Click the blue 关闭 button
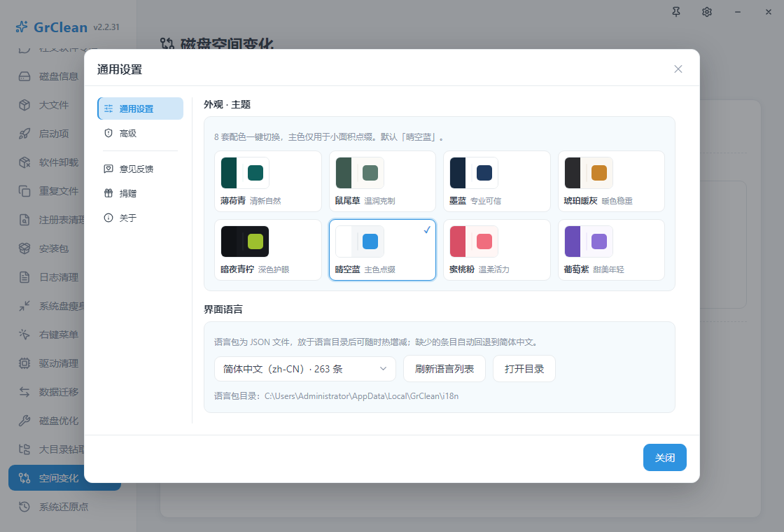This screenshot has width=784, height=532. pyautogui.click(x=664, y=458)
